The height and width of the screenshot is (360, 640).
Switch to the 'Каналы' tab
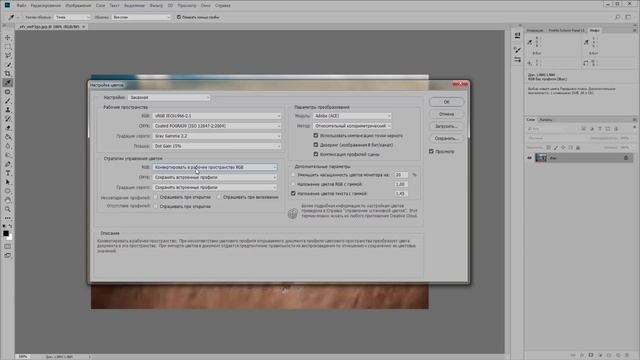[546, 120]
